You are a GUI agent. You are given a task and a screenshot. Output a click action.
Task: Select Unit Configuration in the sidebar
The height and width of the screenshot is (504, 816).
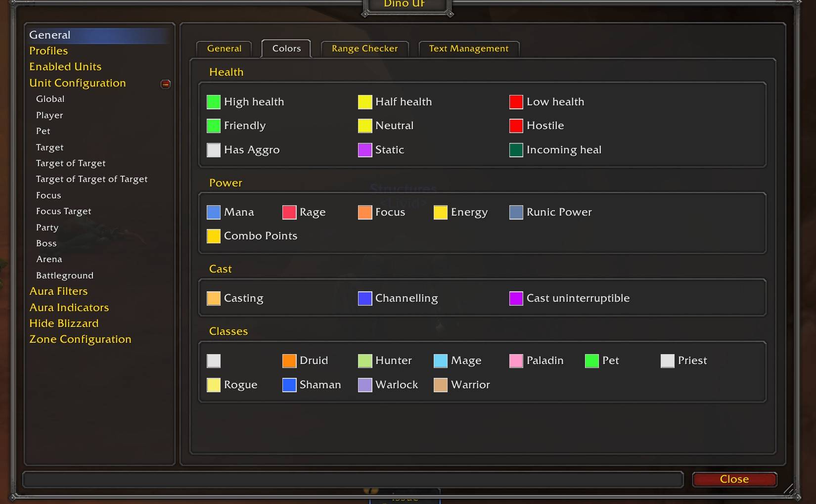tap(78, 83)
